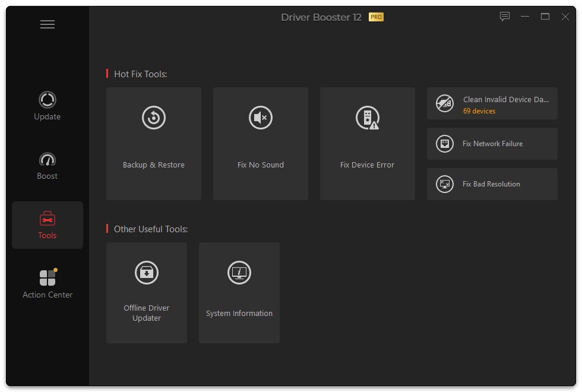Click the Hot Fix Tools heading
Screen dimensions: 582x392
tap(140, 74)
